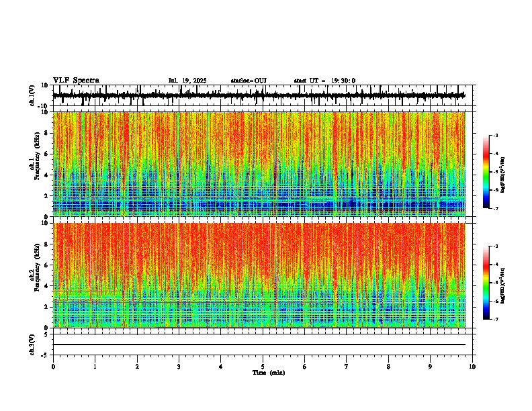Screen dimensions: 532x411
Task: Click the time-axis tick label "1"
Action: tap(95, 367)
